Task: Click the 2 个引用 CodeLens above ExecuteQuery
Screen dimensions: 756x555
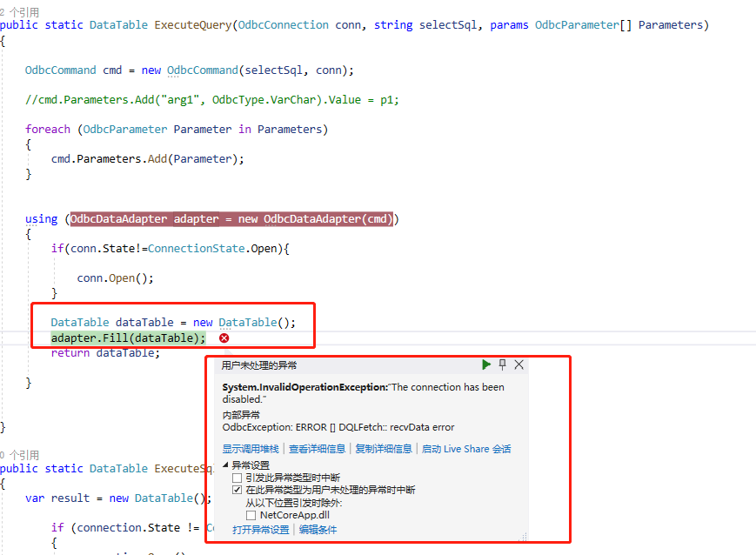Action: coord(19,11)
